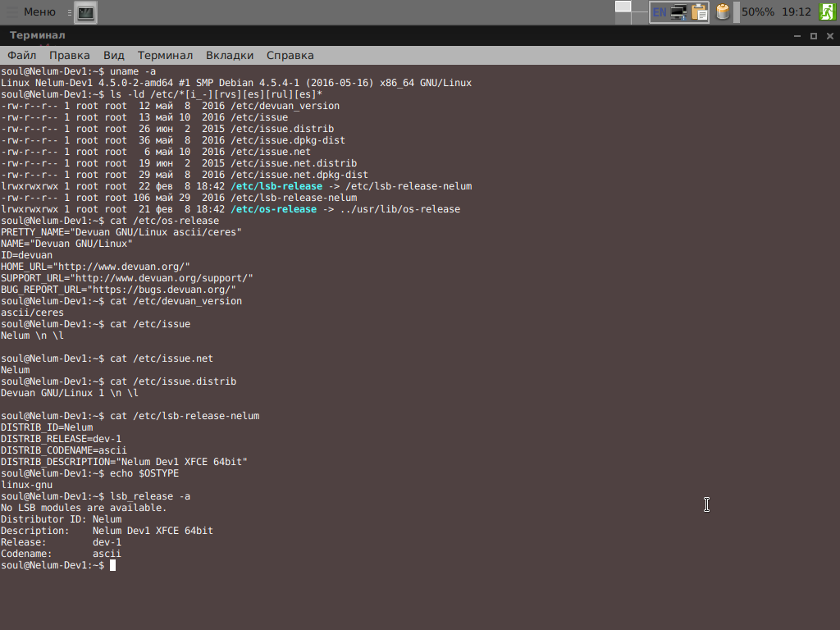The image size is (840, 630).
Task: Click the green logout exit icon
Action: coord(827,11)
